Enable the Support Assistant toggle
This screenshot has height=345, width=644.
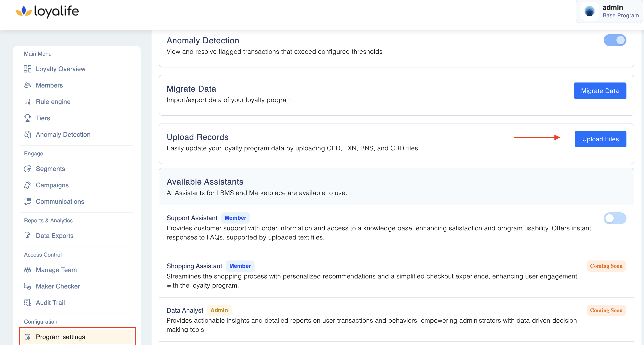615,218
